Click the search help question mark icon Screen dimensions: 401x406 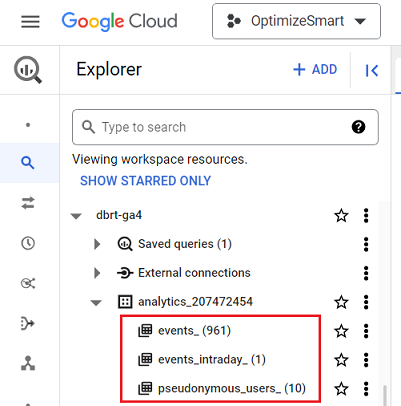coord(358,127)
